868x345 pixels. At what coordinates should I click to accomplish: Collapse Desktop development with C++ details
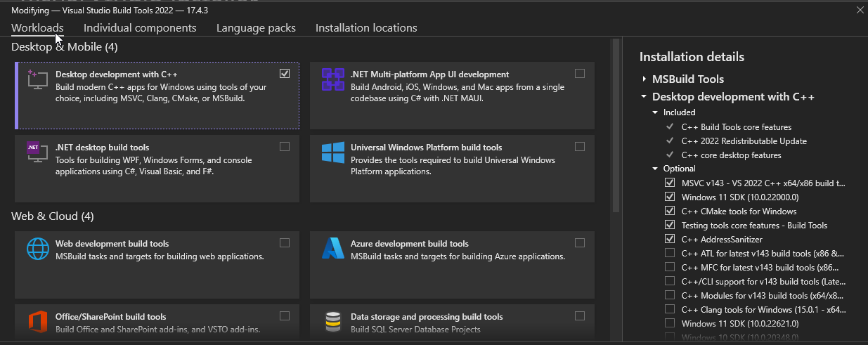[644, 97]
